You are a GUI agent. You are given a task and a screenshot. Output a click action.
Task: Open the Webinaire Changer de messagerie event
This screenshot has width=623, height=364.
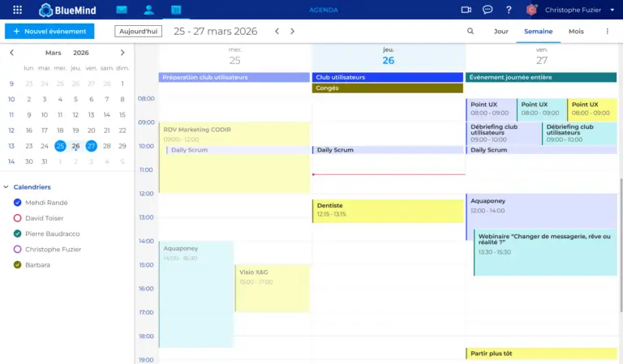point(545,254)
